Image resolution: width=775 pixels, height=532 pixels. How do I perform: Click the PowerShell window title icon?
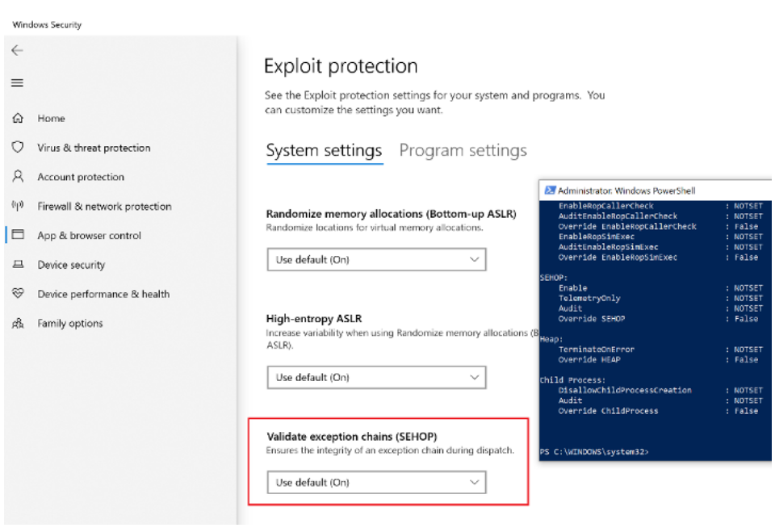tap(549, 191)
